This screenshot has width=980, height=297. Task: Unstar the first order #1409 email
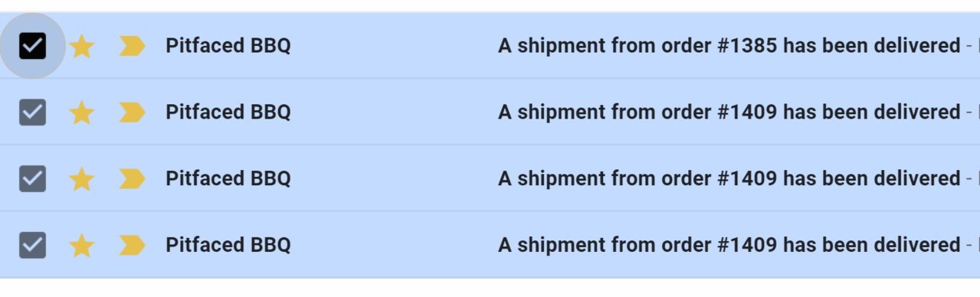(x=81, y=113)
